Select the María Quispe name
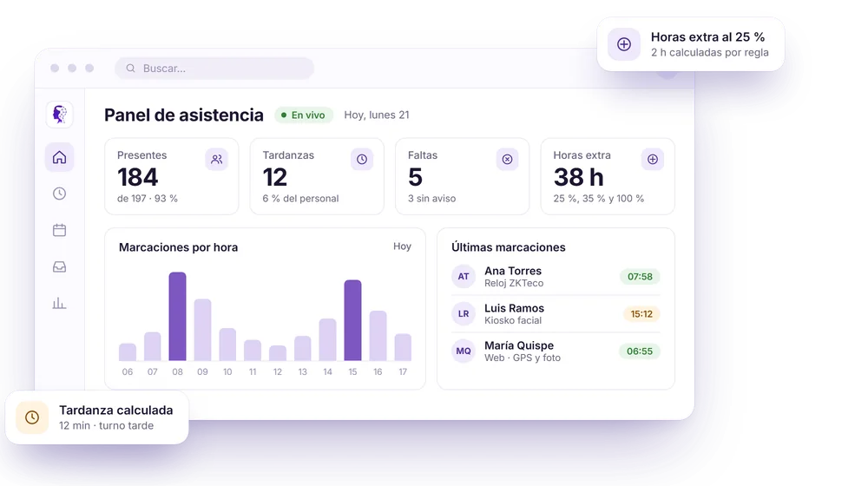The height and width of the screenshot is (486, 868). click(519, 345)
